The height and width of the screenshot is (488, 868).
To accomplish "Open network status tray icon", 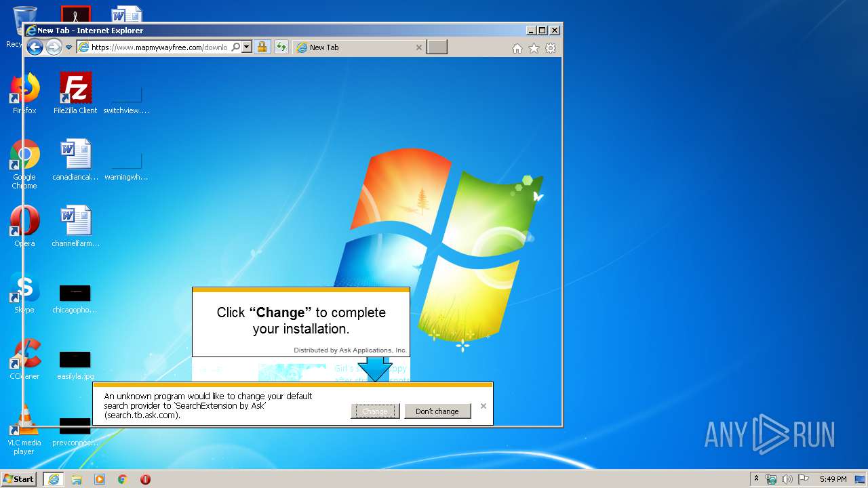I will pyautogui.click(x=771, y=479).
